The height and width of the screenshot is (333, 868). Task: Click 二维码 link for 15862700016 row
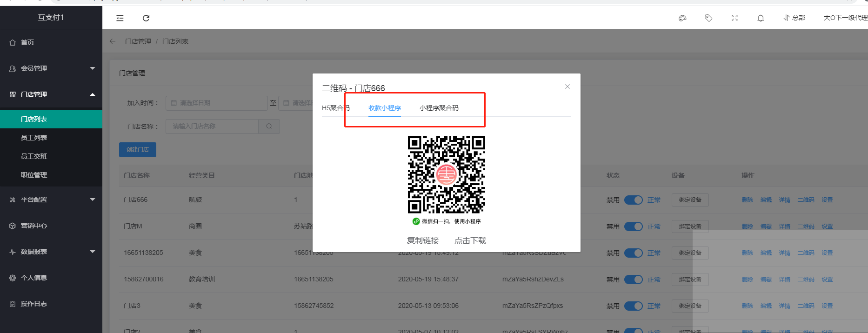pos(806,280)
